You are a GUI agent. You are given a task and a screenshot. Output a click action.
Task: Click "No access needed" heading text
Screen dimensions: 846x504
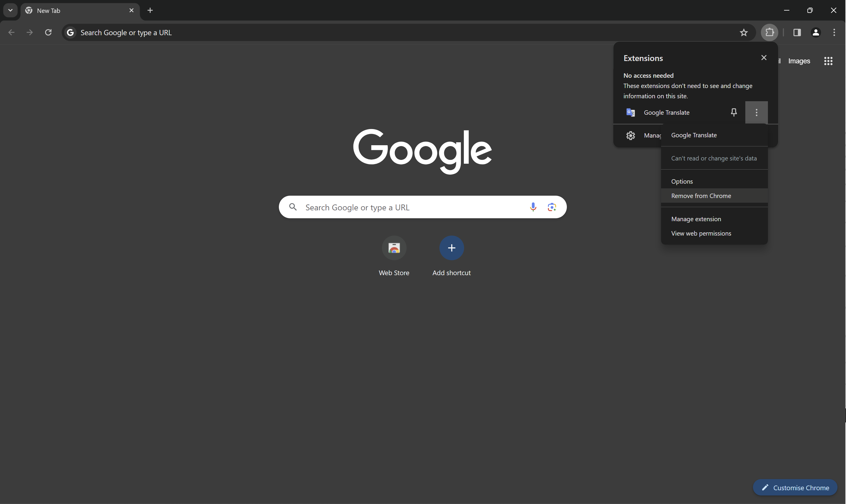pos(648,75)
